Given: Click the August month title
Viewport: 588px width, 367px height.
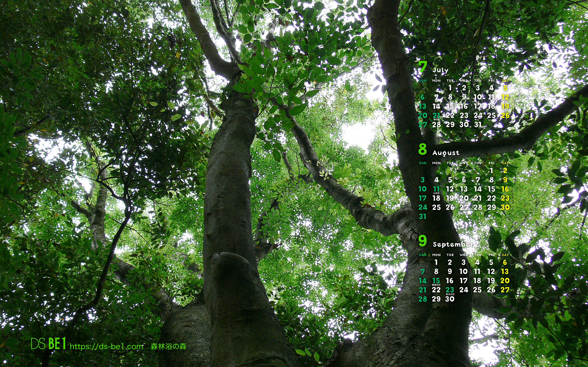Looking at the screenshot, I should click(446, 153).
